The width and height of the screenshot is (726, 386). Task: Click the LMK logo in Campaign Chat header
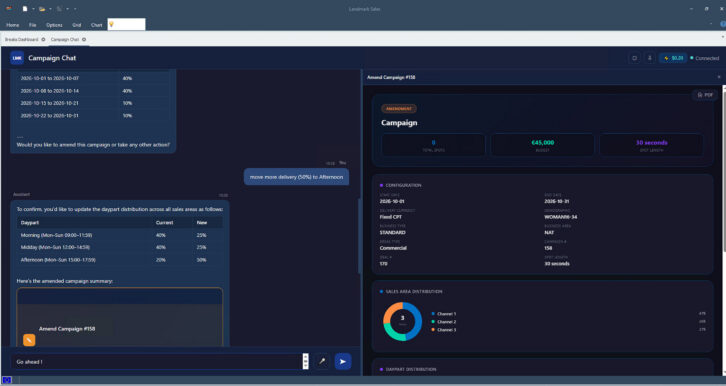[17, 58]
